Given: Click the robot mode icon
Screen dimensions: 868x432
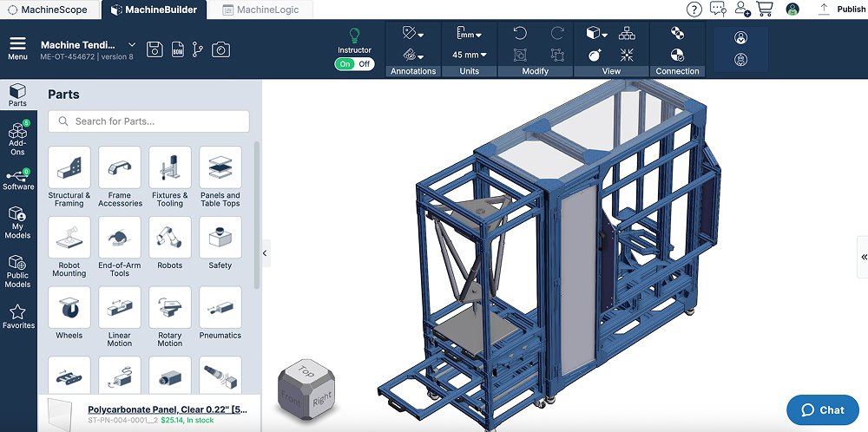Looking at the screenshot, I should [x=740, y=60].
